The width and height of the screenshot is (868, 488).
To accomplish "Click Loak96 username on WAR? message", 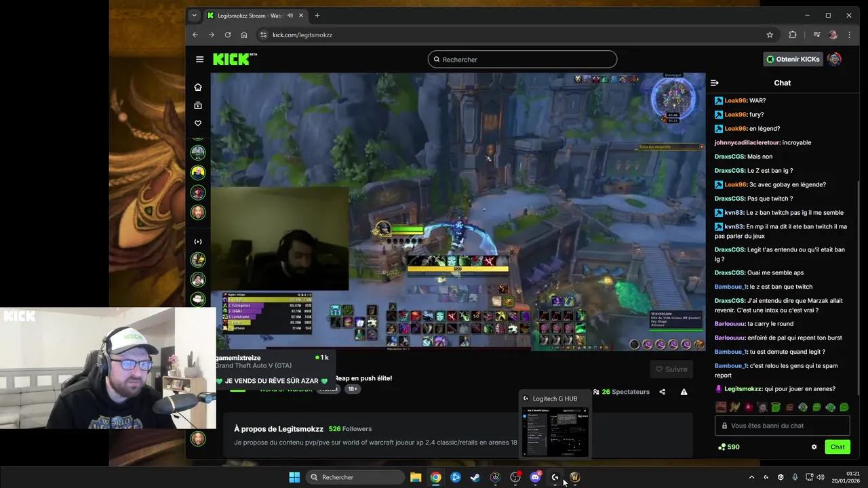I will [735, 100].
